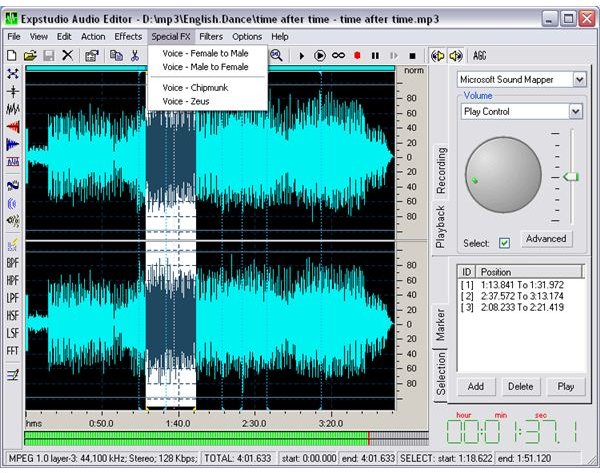Expand the Microsoft Sound Mapper dropdown
The width and height of the screenshot is (600, 473).
click(579, 80)
